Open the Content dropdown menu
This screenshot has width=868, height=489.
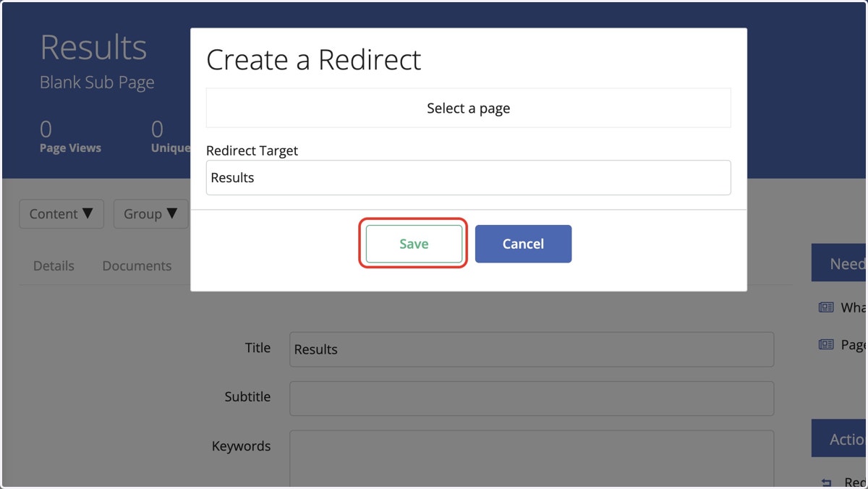61,214
